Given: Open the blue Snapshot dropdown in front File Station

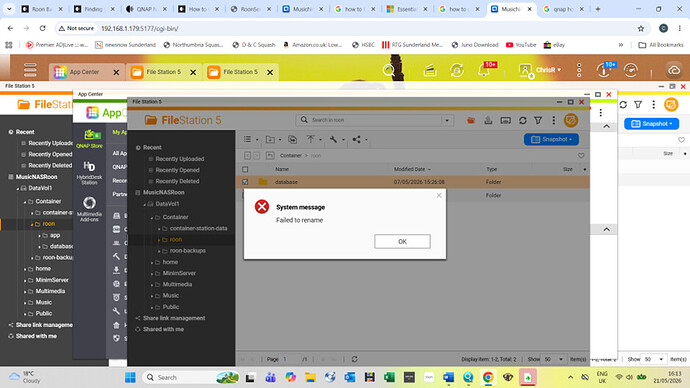Looking at the screenshot, I should pos(551,139).
